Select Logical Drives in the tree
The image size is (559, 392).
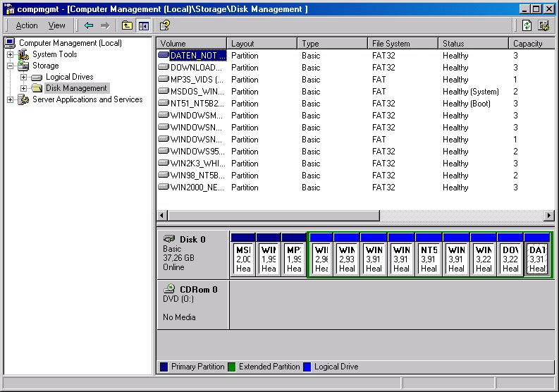69,77
